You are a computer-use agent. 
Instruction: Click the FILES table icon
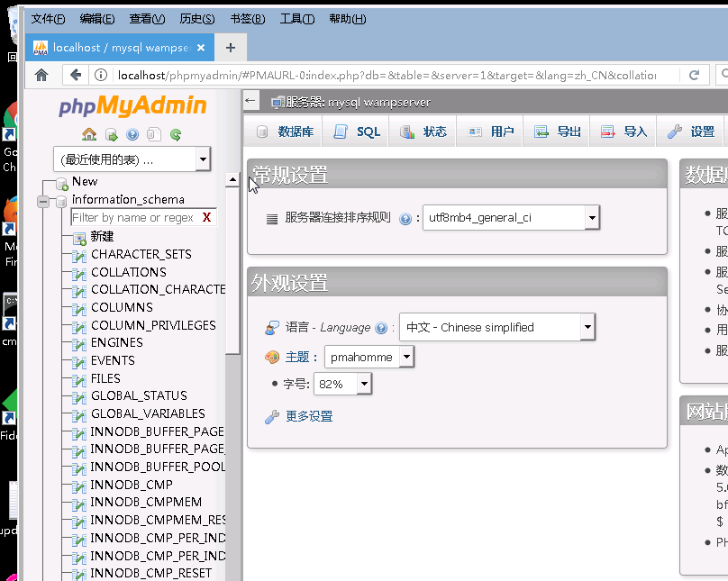79,380
